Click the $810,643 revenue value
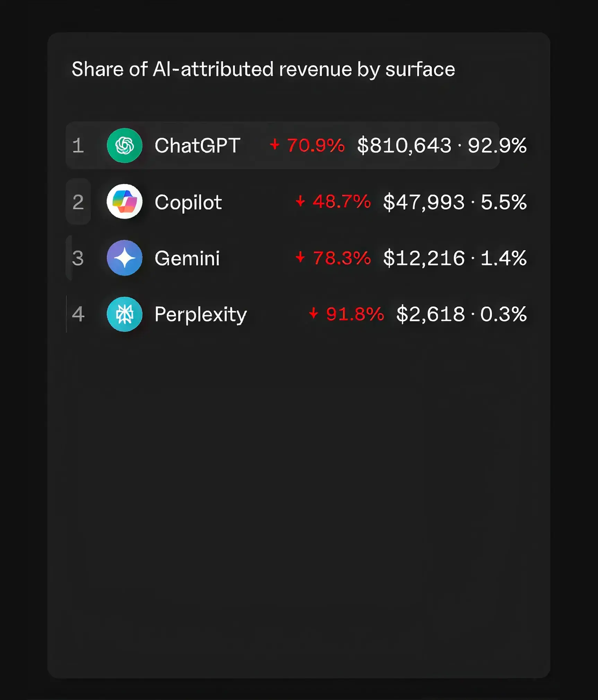598x700 pixels. point(404,145)
